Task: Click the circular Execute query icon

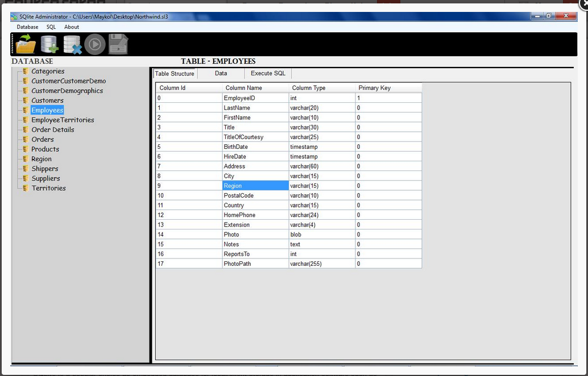Action: (x=94, y=43)
